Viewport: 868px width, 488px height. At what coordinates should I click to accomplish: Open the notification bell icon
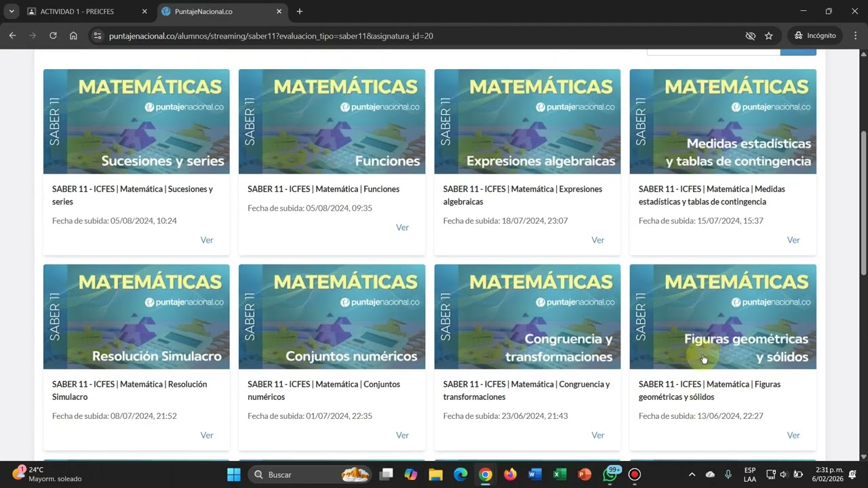[x=854, y=474]
